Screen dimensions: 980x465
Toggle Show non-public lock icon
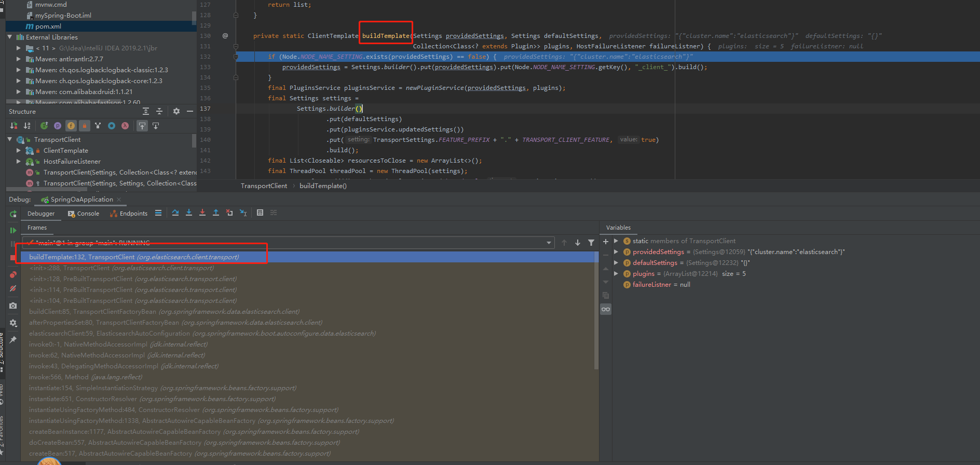tap(85, 126)
